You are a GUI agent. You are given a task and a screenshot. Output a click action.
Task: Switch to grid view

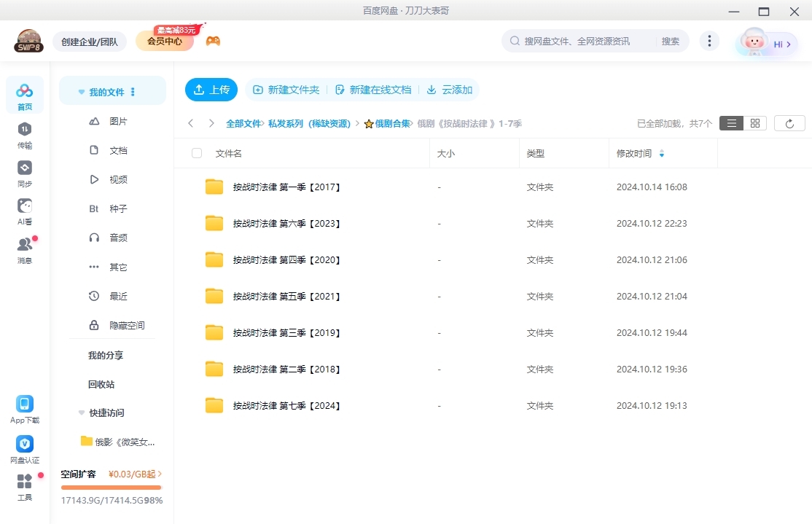click(754, 123)
